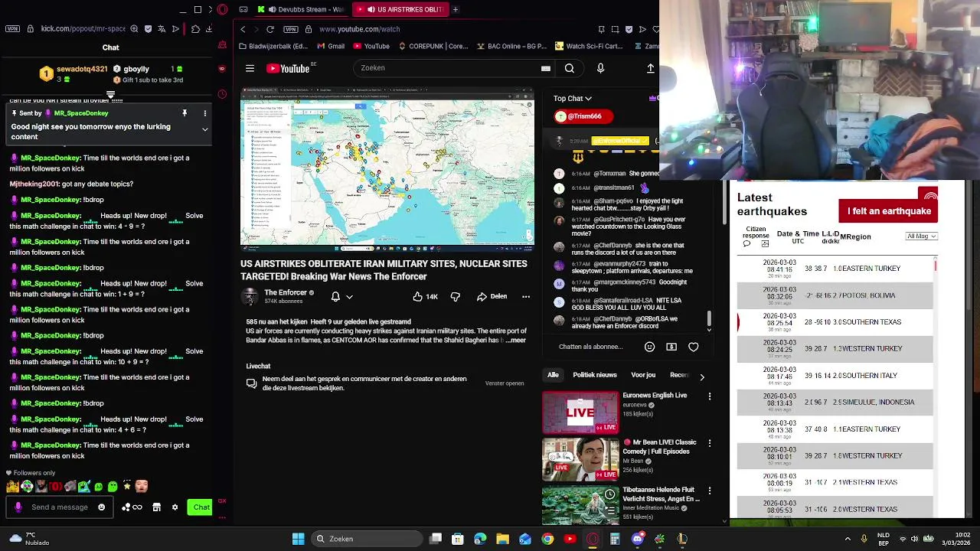Image resolution: width=980 pixels, height=551 pixels.
Task: Open pinned message options ellipsis
Action: (204, 113)
